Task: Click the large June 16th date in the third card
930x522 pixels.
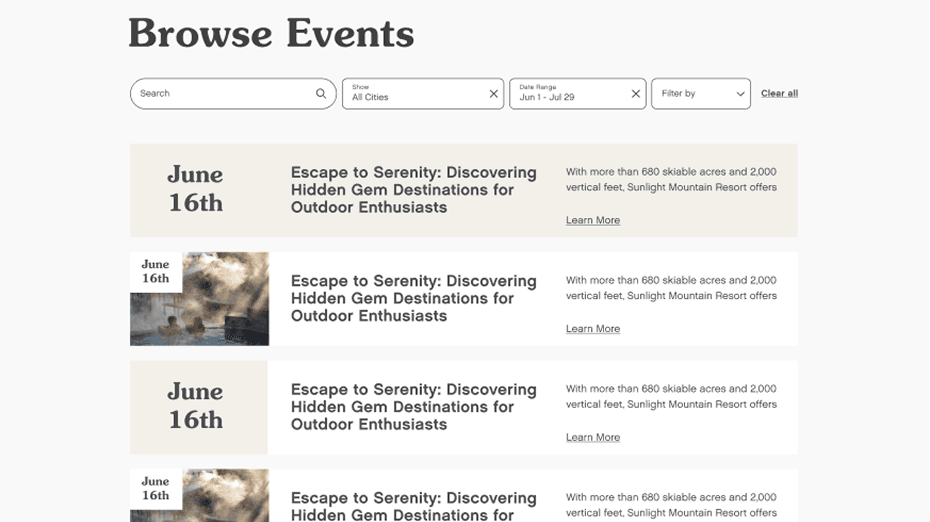Action: point(196,406)
